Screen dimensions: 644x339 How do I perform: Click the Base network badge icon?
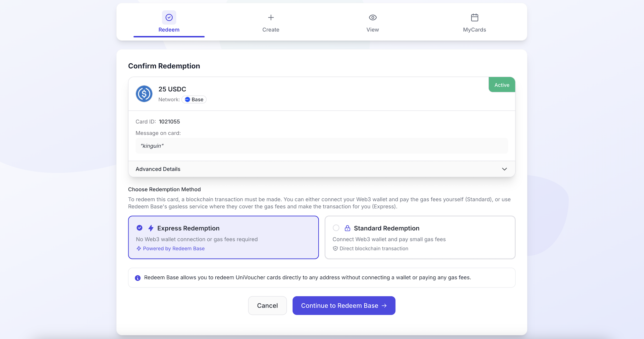click(187, 99)
